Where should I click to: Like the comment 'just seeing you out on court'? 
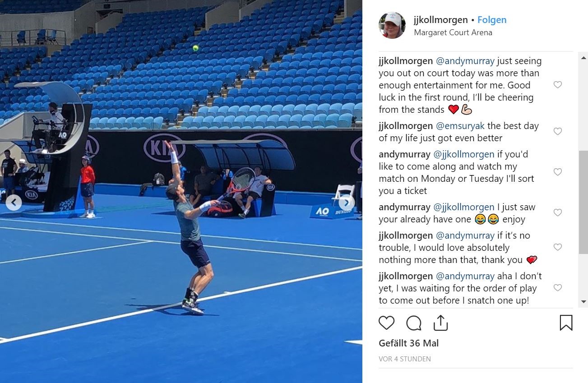point(558,85)
